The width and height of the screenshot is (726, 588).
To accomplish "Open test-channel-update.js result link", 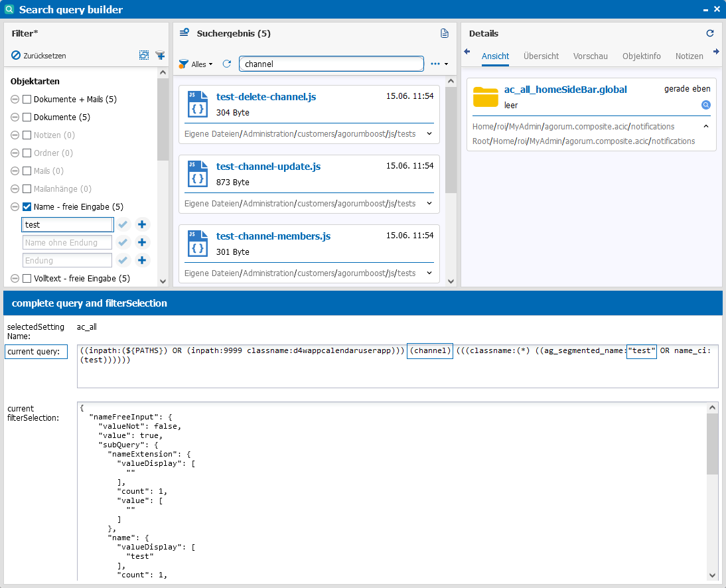I will 269,167.
